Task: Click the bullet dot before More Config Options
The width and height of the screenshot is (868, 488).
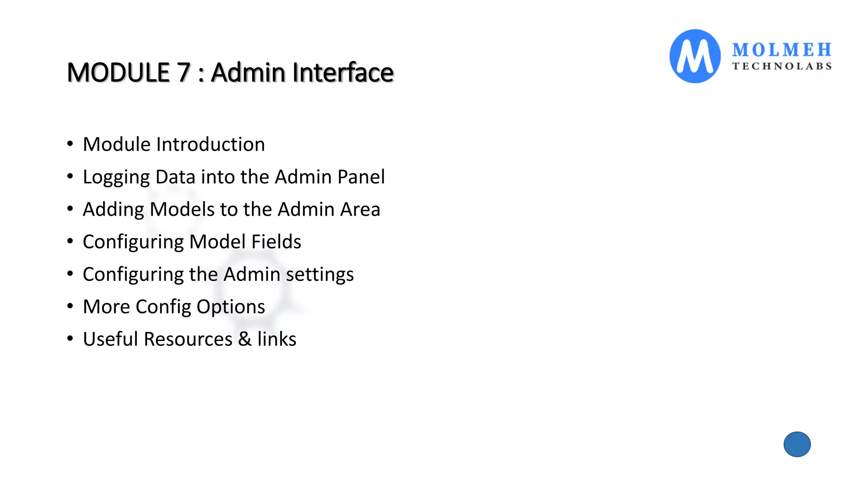Action: point(70,306)
